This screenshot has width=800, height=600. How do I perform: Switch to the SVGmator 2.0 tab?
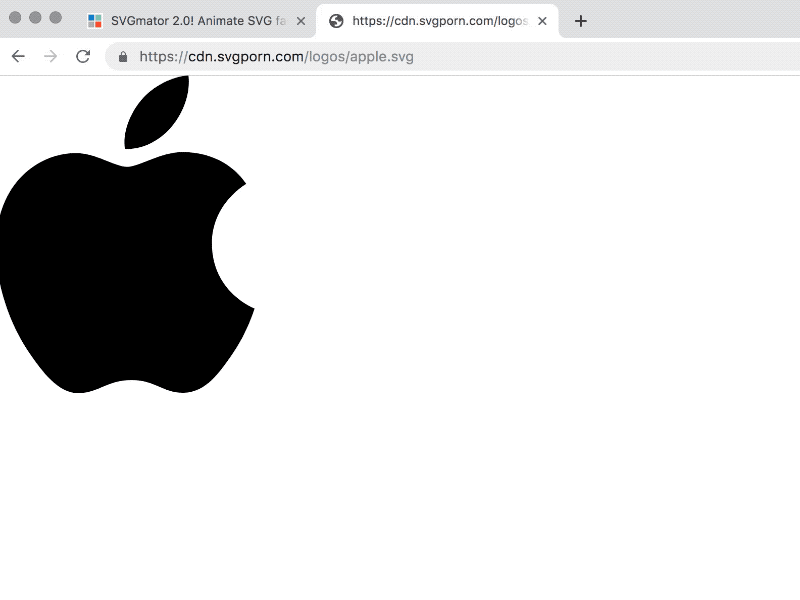[x=195, y=21]
